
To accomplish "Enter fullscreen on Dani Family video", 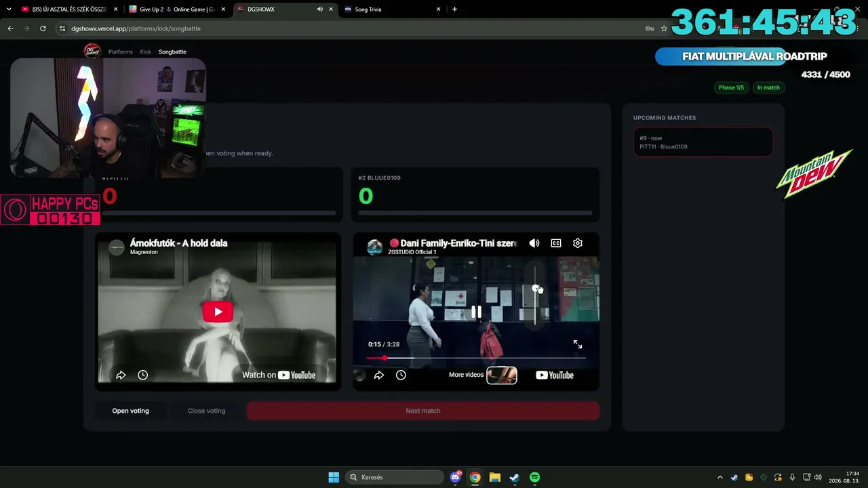I will [578, 344].
